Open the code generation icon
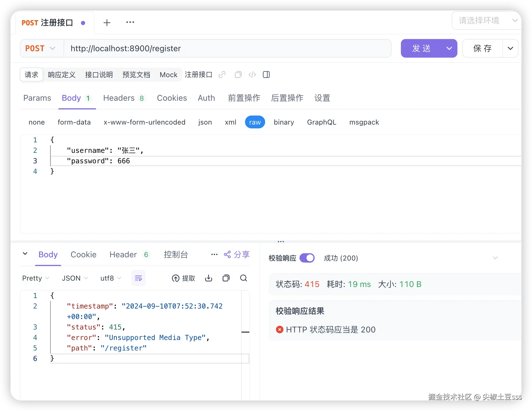 tap(252, 75)
